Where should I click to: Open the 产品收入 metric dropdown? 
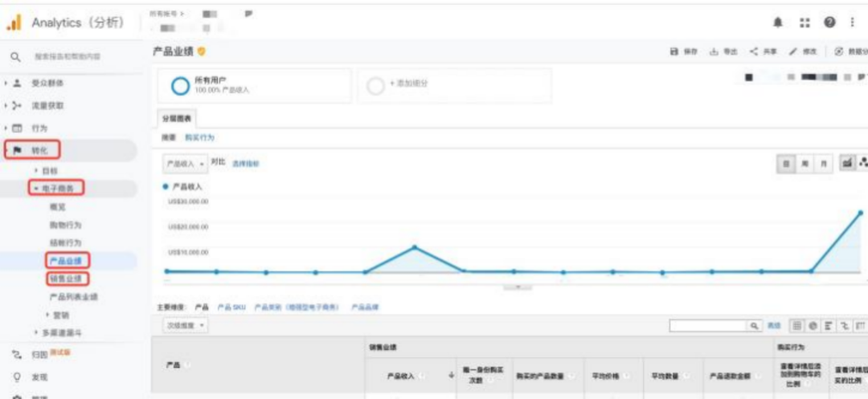click(x=186, y=164)
